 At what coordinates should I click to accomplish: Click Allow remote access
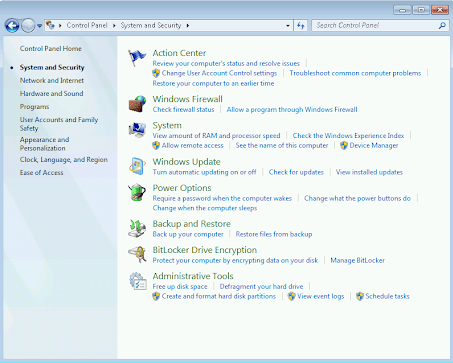pyautogui.click(x=192, y=145)
